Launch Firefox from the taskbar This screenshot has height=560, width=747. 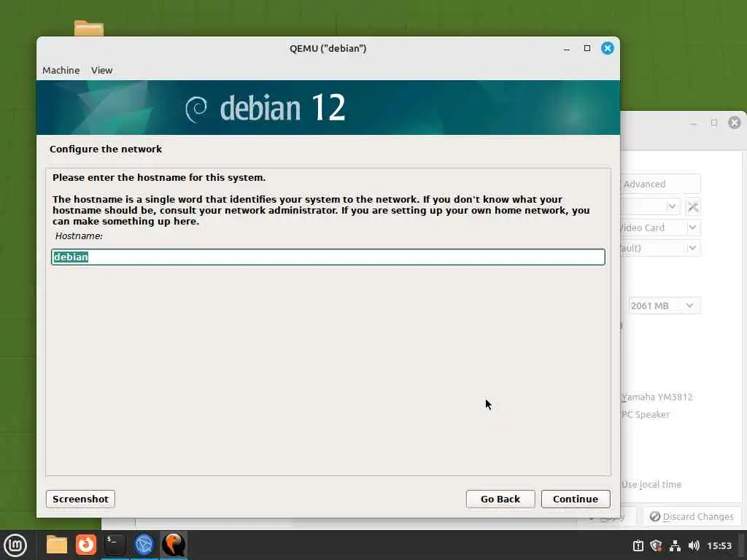[86, 545]
